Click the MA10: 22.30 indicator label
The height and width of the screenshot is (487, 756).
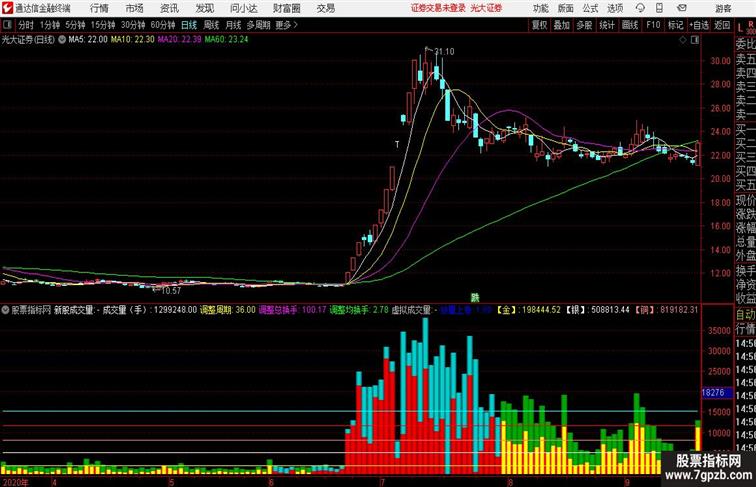(133, 40)
